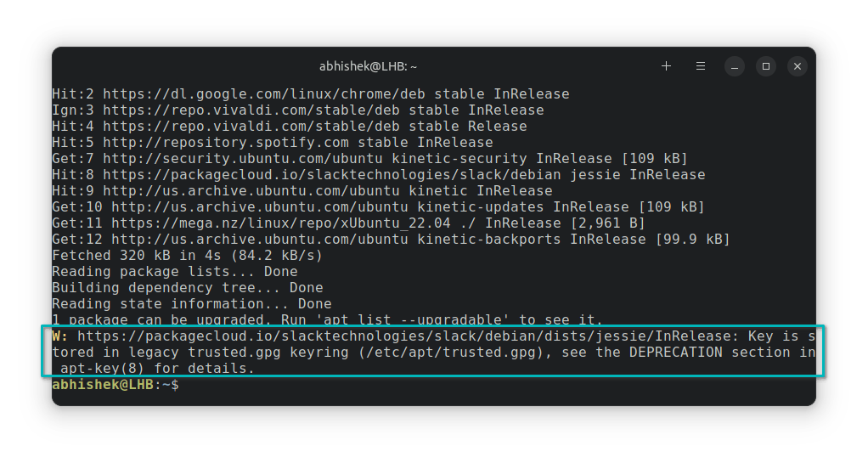Maximize the terminal window

coord(766,66)
